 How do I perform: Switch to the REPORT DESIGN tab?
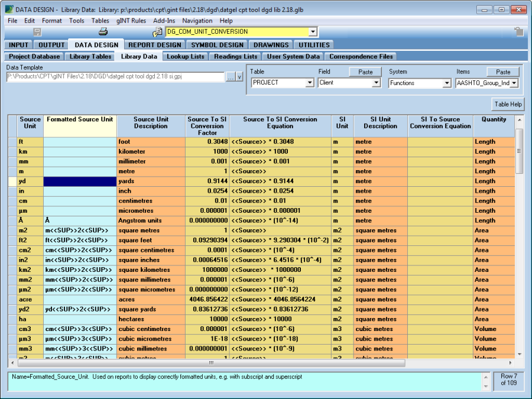pyautogui.click(x=155, y=45)
